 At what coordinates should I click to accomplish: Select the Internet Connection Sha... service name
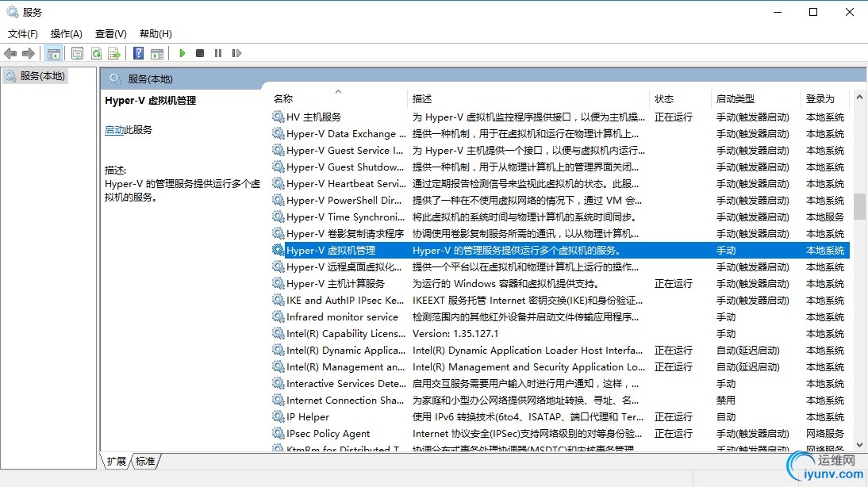[x=345, y=400]
